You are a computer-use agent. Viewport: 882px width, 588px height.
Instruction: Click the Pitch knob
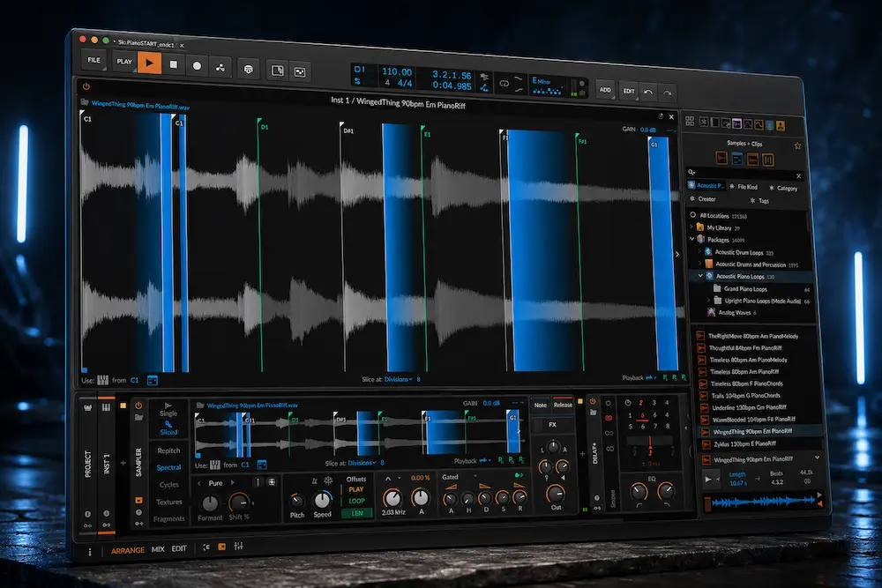coord(297,501)
